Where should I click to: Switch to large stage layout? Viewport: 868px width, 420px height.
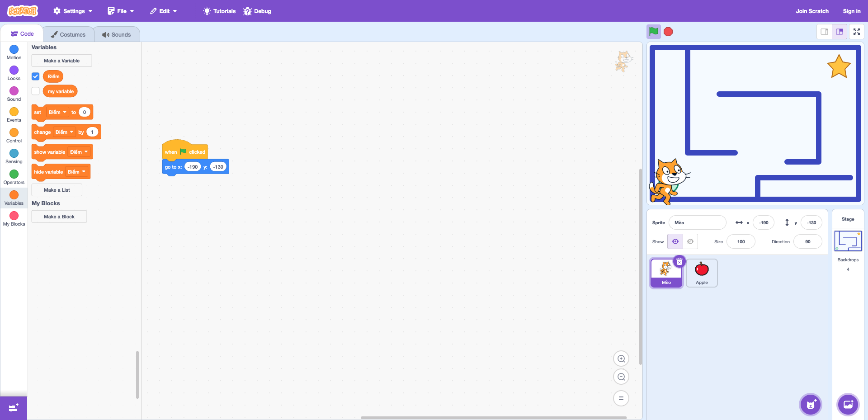tap(840, 32)
